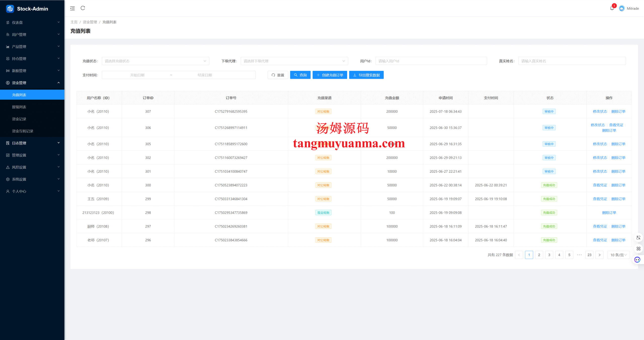
Task: Open the notification bell
Action: (x=612, y=8)
